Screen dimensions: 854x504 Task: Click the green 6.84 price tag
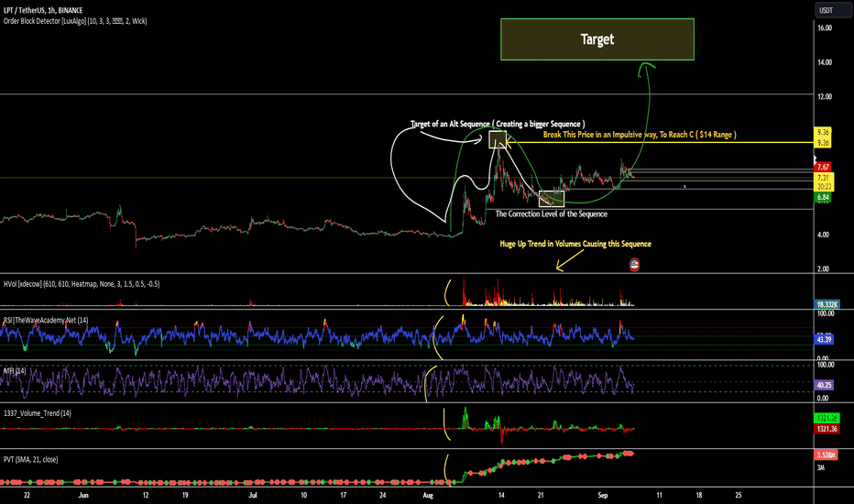click(823, 197)
